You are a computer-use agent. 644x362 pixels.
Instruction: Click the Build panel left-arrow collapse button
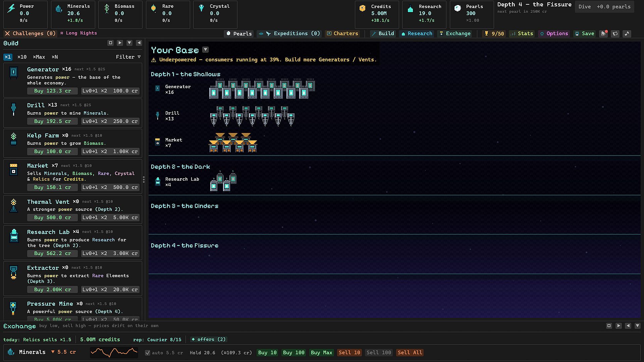tap(139, 43)
